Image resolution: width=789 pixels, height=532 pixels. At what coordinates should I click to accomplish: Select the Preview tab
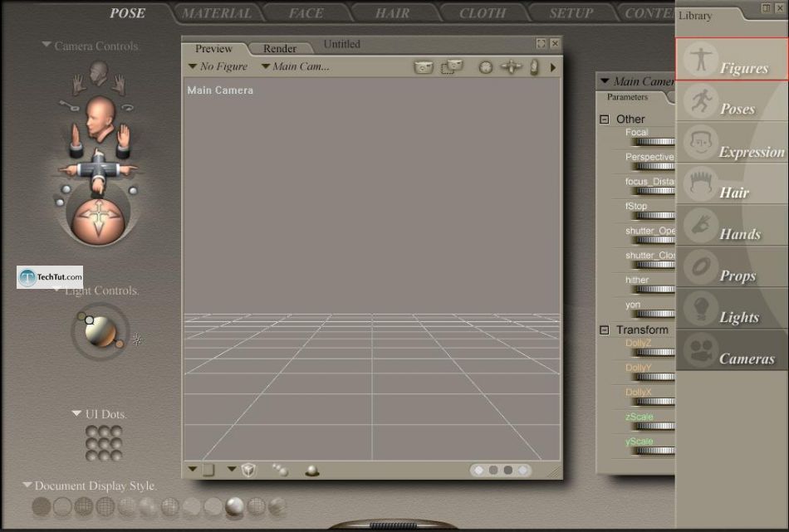tap(213, 48)
